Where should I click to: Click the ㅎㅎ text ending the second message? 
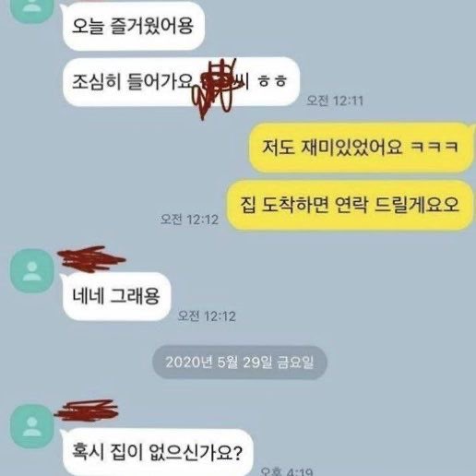(272, 82)
